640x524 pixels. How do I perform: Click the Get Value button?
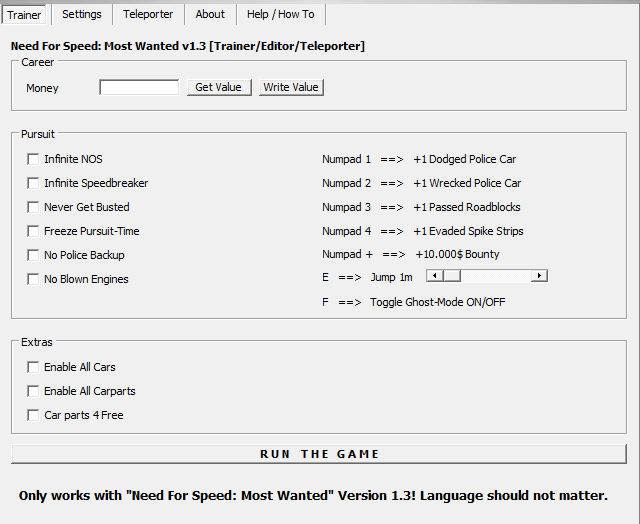tap(219, 87)
